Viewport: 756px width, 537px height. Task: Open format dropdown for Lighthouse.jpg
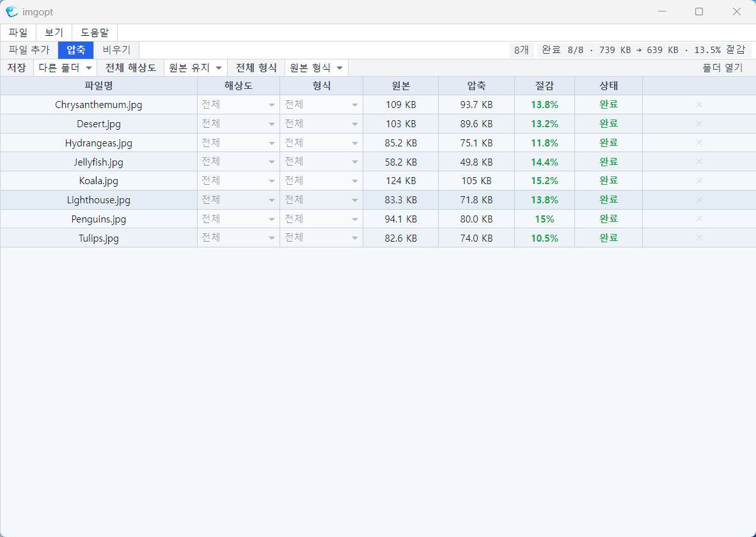(x=321, y=199)
